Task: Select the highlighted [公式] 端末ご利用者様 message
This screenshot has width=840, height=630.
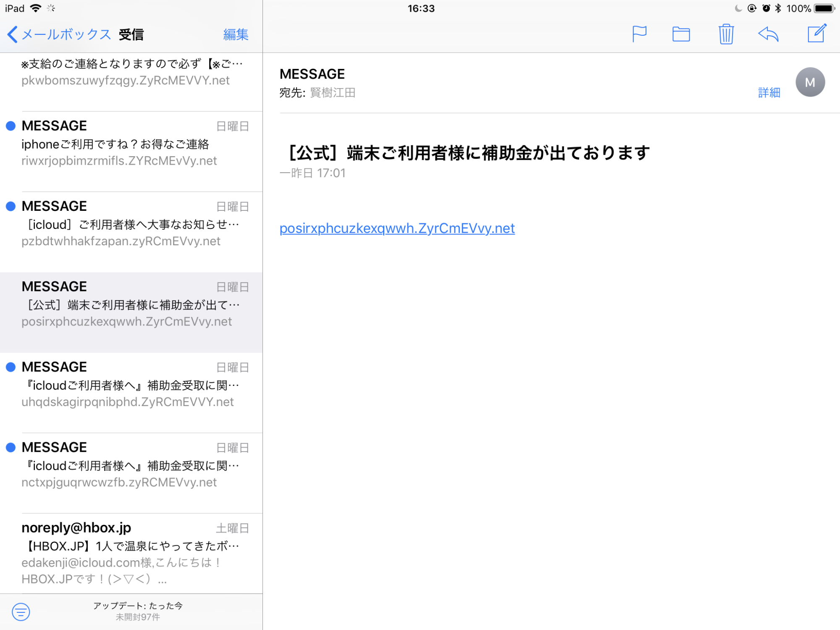Action: pos(131,312)
